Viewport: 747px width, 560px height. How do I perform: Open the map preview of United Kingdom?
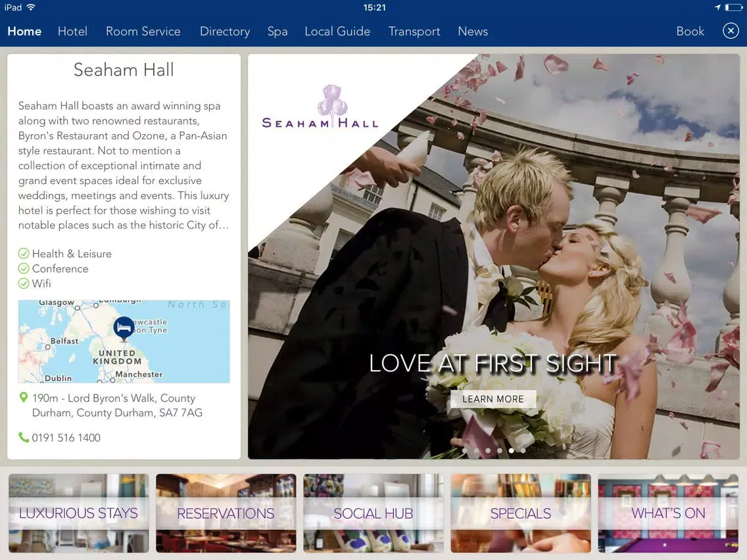click(124, 341)
